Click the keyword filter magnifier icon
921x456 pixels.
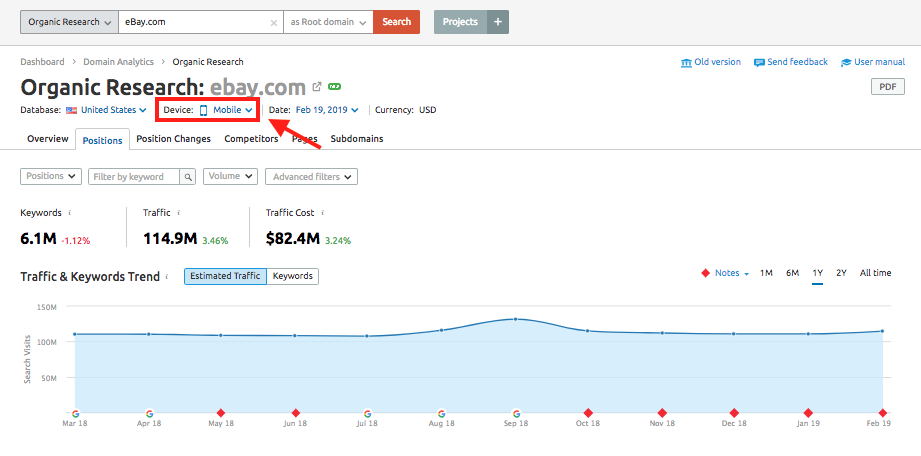(188, 176)
